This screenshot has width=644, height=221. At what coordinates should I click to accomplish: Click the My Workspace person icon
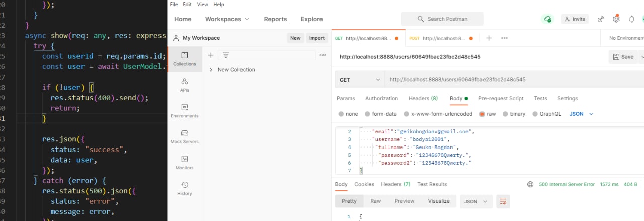tap(176, 38)
